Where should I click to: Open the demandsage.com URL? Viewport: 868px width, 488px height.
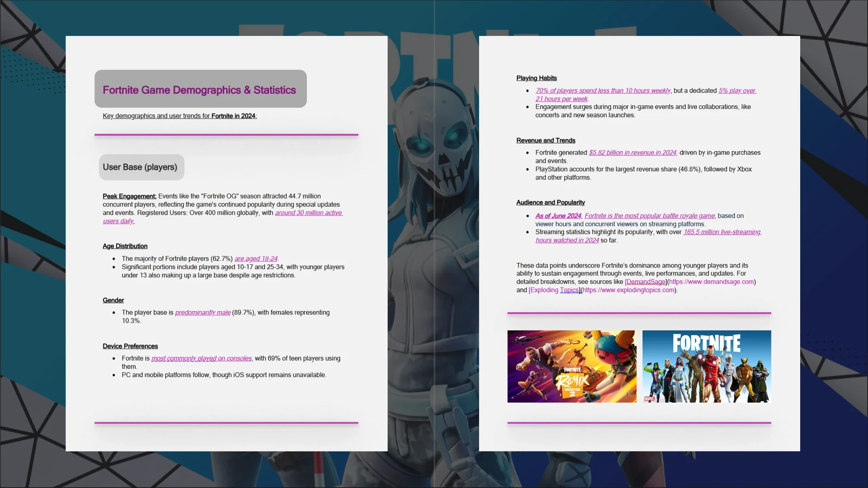[x=711, y=282]
